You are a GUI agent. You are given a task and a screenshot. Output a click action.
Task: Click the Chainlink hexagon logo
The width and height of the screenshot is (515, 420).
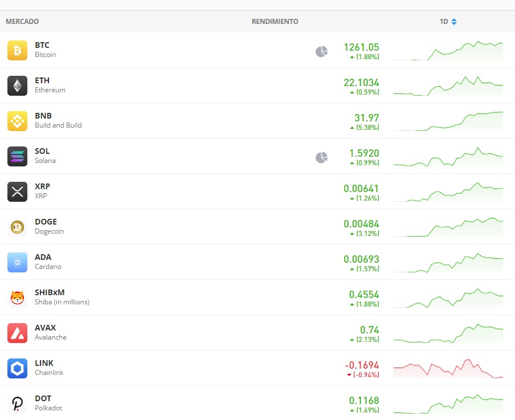pyautogui.click(x=17, y=368)
